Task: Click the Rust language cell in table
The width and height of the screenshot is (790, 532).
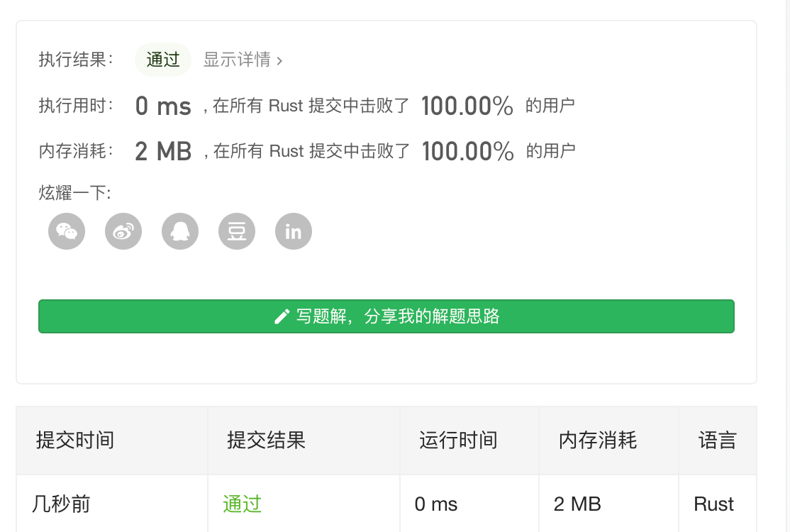Action: (713, 504)
